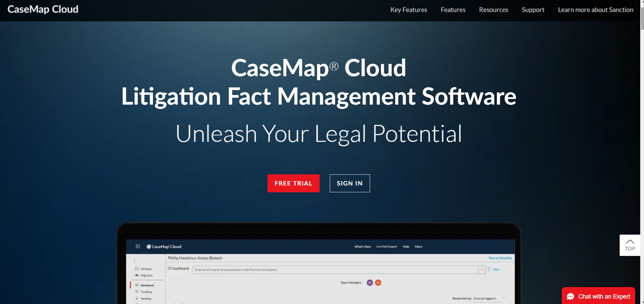Click the CaseMap Cloud site logo
Image resolution: width=644 pixels, height=304 pixels.
point(43,9)
